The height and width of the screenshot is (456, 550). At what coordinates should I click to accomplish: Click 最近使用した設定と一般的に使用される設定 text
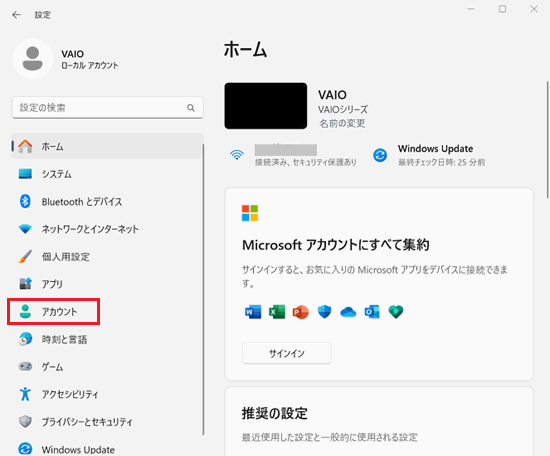330,437
